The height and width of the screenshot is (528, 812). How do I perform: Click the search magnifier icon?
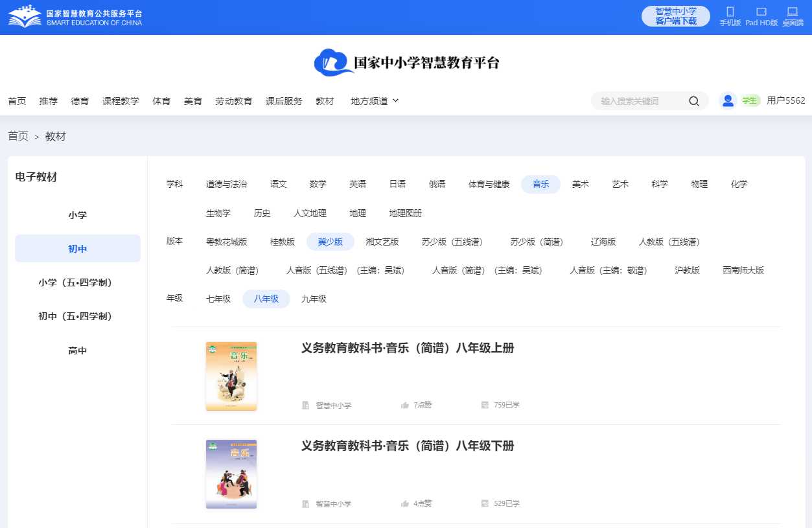click(693, 101)
